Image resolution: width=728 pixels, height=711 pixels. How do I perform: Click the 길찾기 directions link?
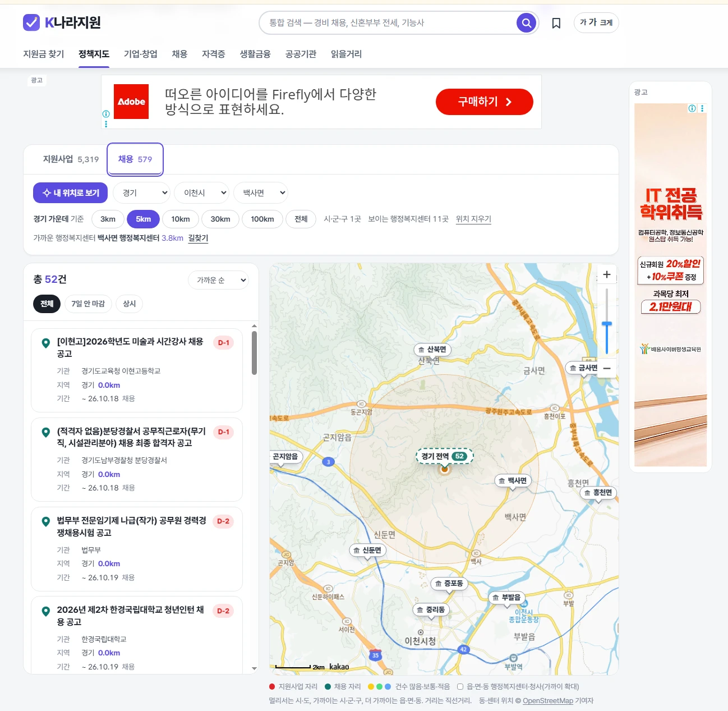198,238
